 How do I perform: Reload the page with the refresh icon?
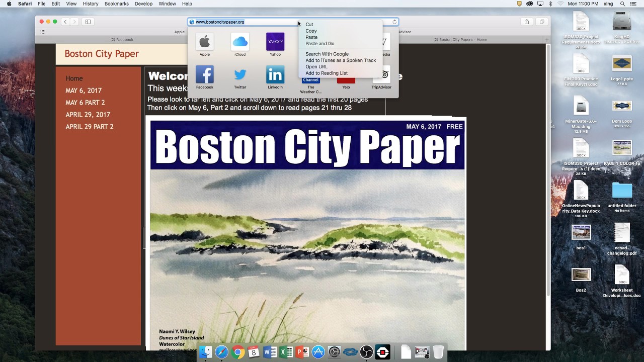point(394,22)
